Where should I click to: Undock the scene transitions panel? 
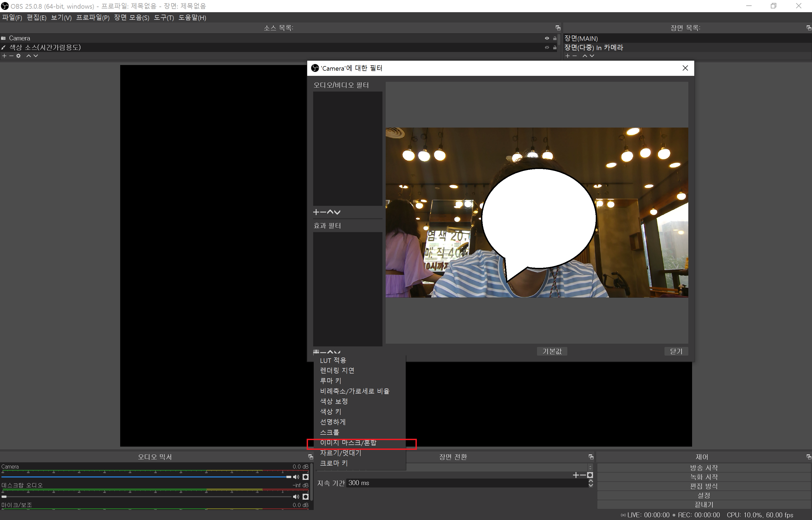click(x=591, y=457)
